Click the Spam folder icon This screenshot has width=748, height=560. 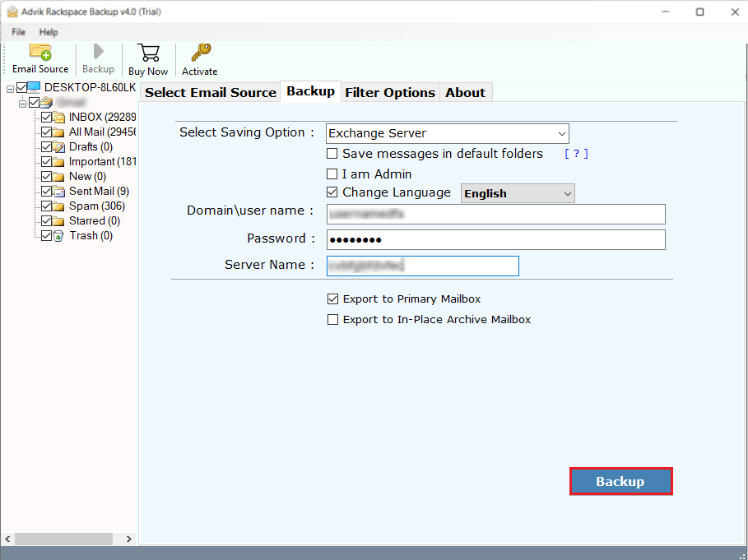(58, 206)
